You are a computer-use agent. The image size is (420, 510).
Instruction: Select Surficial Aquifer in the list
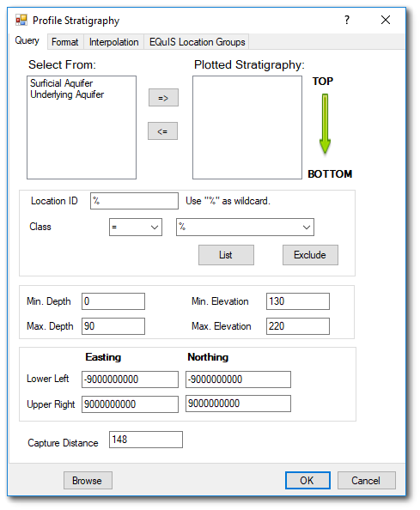(62, 83)
